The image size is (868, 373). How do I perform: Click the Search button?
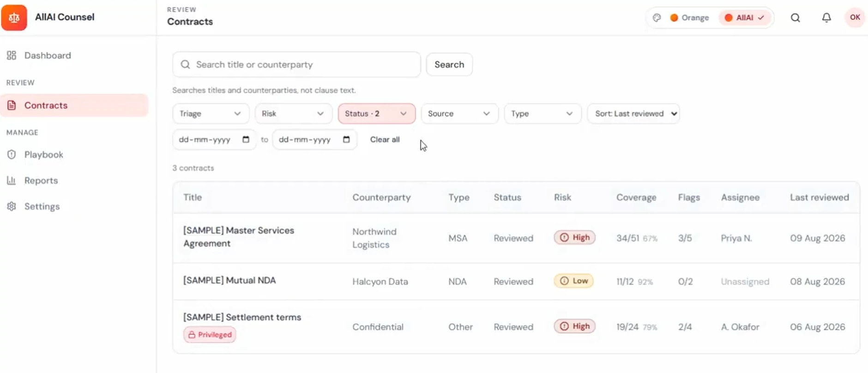[x=449, y=65]
